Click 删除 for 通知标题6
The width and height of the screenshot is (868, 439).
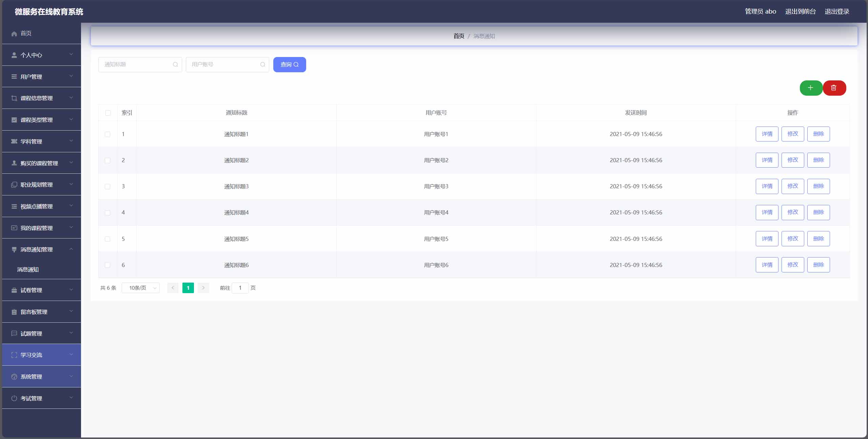pyautogui.click(x=818, y=265)
